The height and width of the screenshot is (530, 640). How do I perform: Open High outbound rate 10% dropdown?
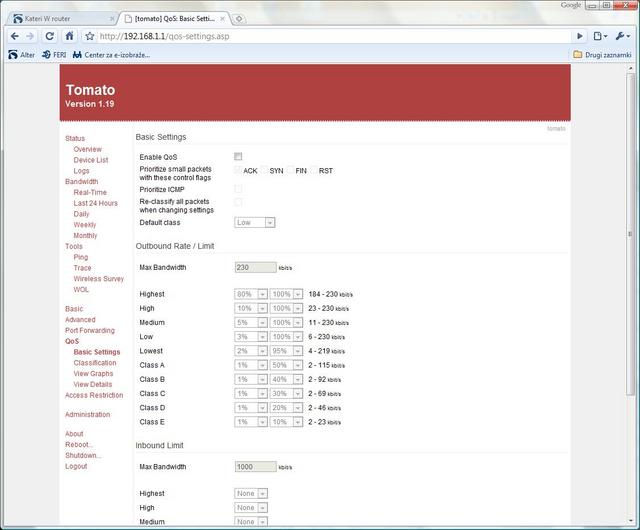coord(251,308)
